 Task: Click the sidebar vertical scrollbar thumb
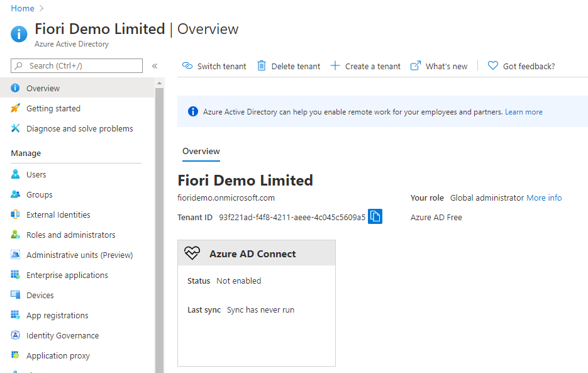159,230
